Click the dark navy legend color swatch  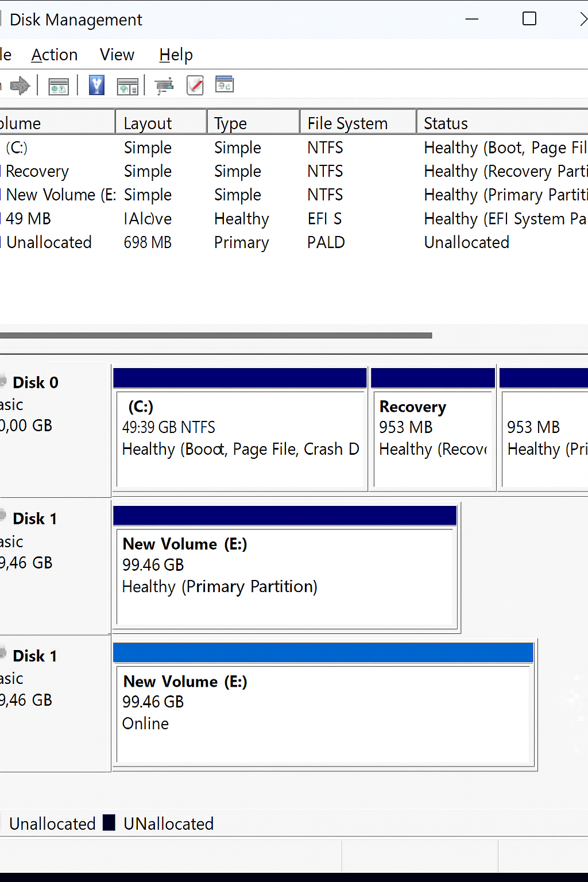(109, 823)
